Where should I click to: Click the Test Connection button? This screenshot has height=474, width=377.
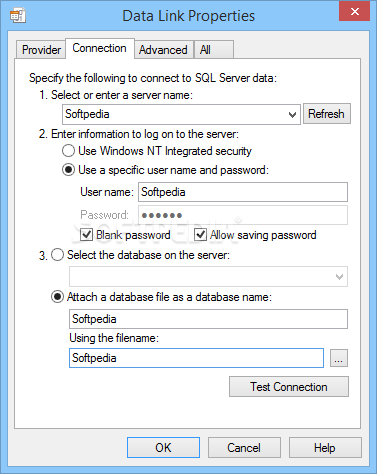[289, 387]
